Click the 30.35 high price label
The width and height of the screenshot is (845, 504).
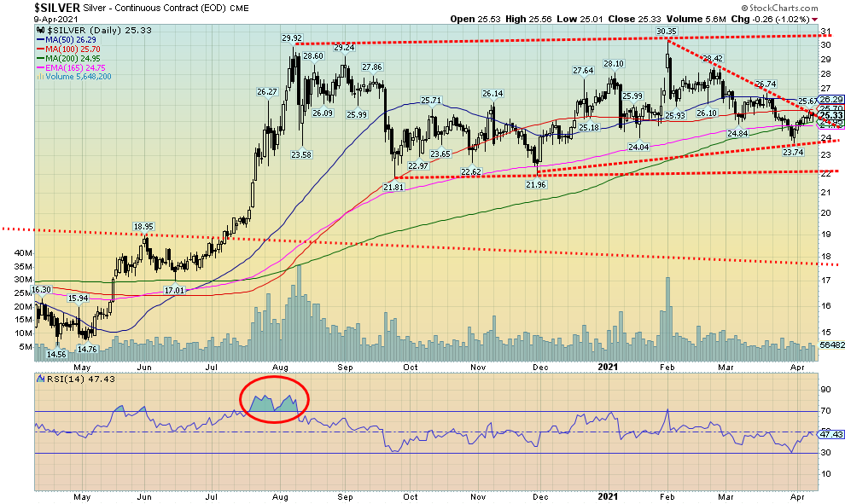(667, 31)
